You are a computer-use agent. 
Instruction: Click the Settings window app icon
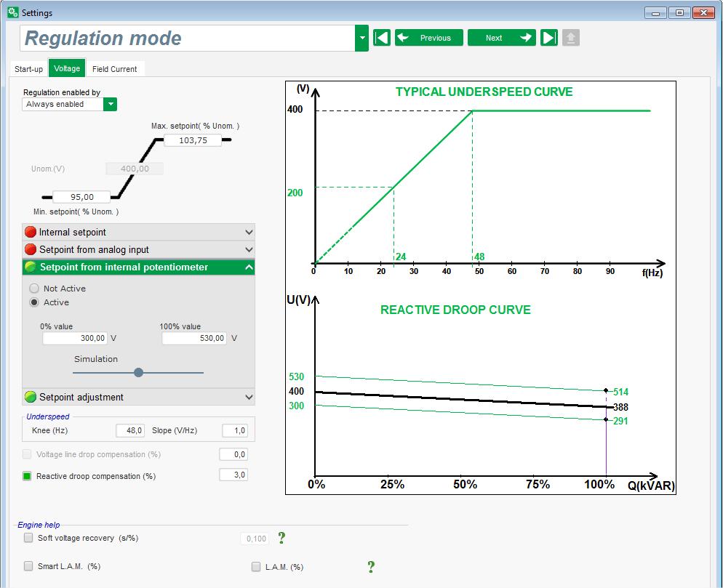click(13, 12)
